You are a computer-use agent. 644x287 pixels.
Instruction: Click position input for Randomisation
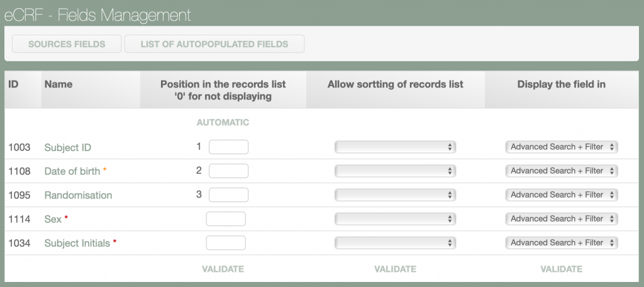[228, 195]
